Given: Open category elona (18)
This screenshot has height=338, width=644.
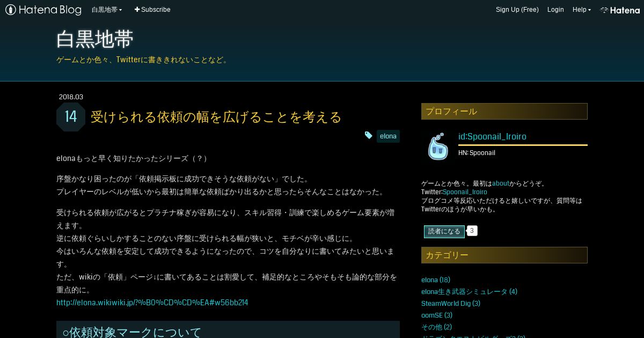Looking at the screenshot, I should click(436, 280).
